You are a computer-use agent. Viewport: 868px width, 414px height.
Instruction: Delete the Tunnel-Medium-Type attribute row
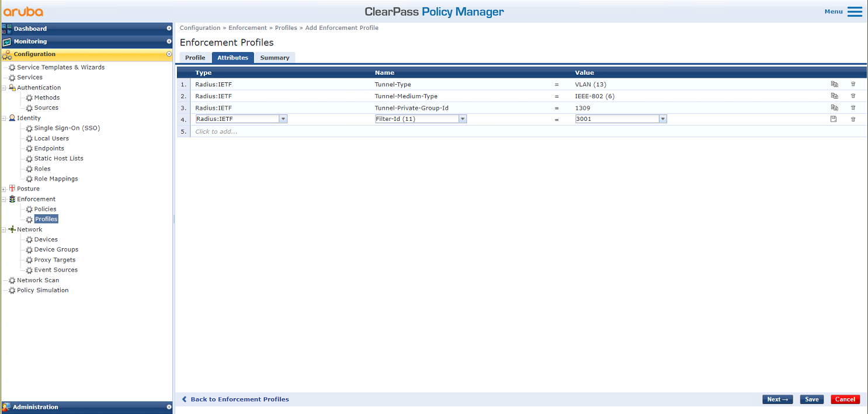pos(853,96)
